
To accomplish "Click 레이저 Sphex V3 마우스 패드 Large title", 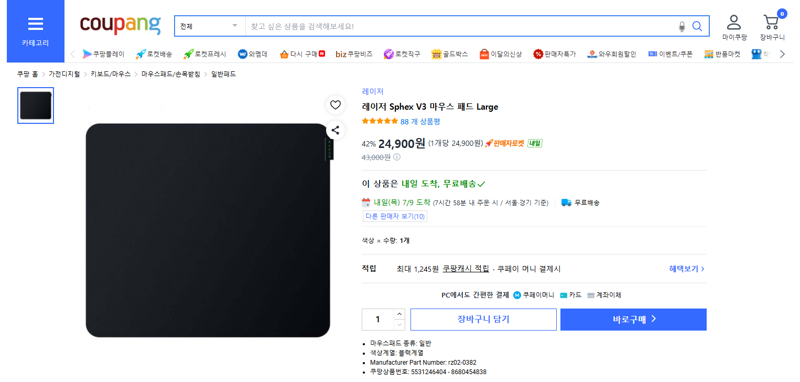I will coord(430,107).
